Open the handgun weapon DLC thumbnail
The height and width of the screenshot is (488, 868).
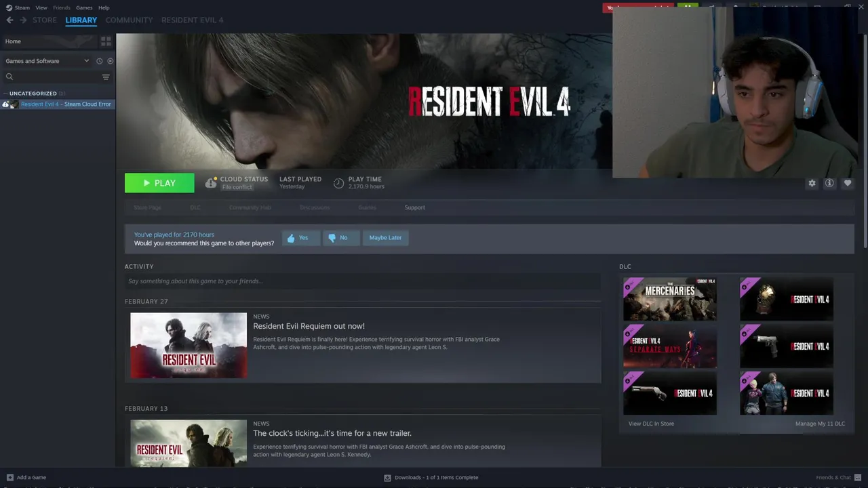tap(787, 346)
